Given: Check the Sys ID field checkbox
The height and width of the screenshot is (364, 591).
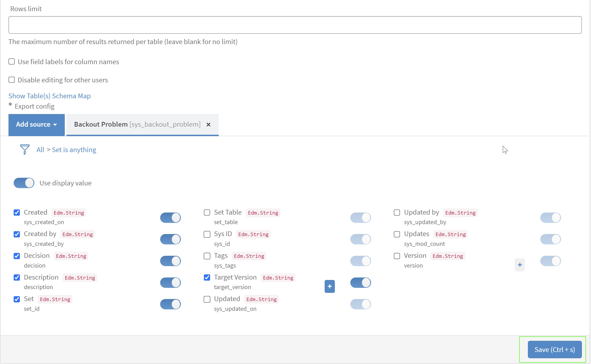Looking at the screenshot, I should 207,234.
